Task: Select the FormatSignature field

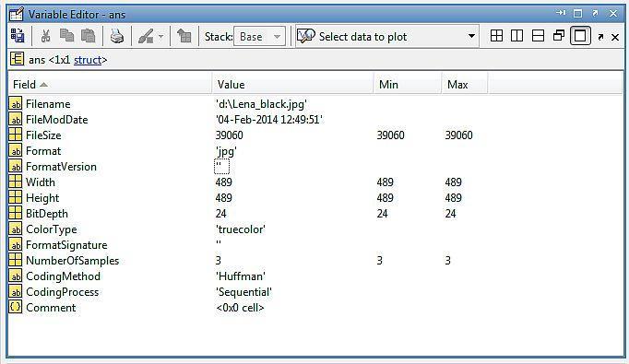Action: tap(66, 245)
